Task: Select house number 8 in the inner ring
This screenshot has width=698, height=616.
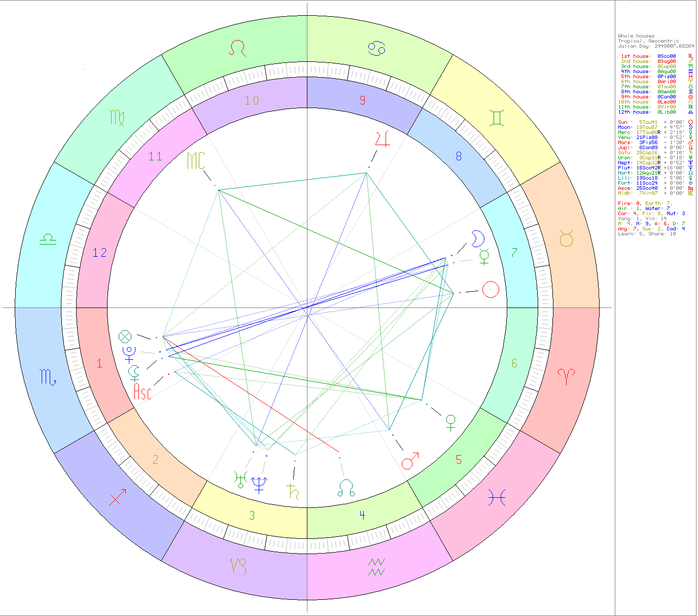Action: [459, 156]
